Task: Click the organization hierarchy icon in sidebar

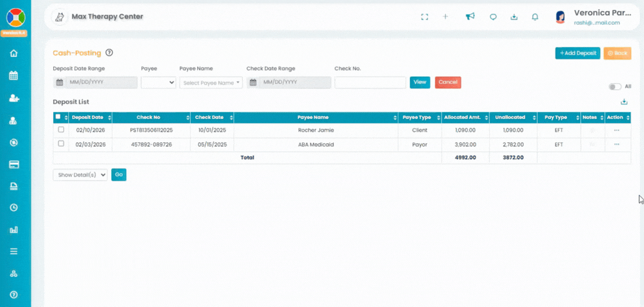Action: [14, 274]
